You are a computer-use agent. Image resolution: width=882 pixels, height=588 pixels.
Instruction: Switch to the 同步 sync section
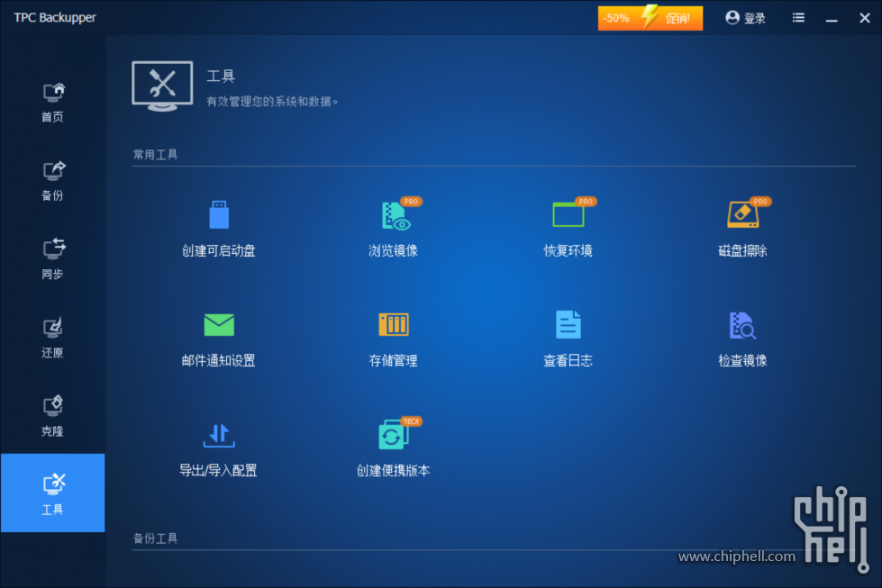[53, 259]
